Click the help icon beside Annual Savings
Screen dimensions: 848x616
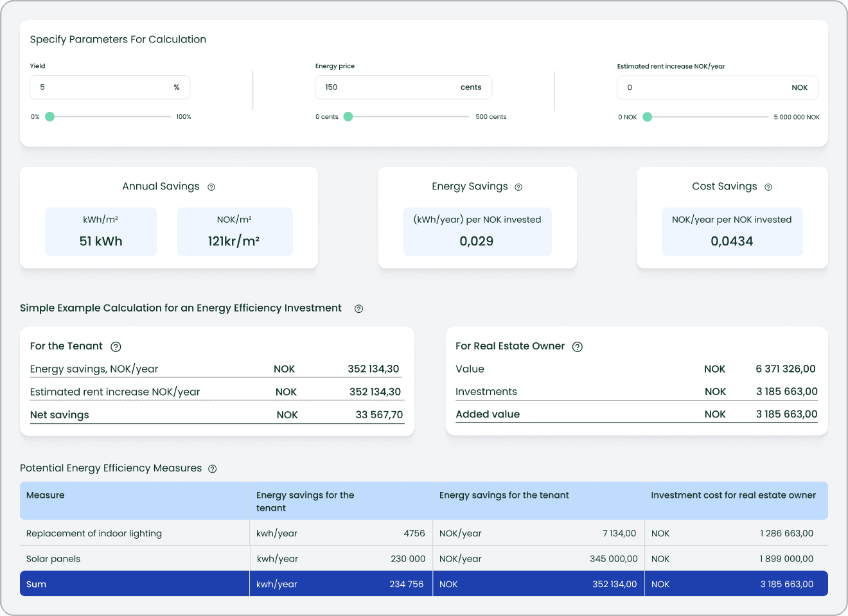211,187
